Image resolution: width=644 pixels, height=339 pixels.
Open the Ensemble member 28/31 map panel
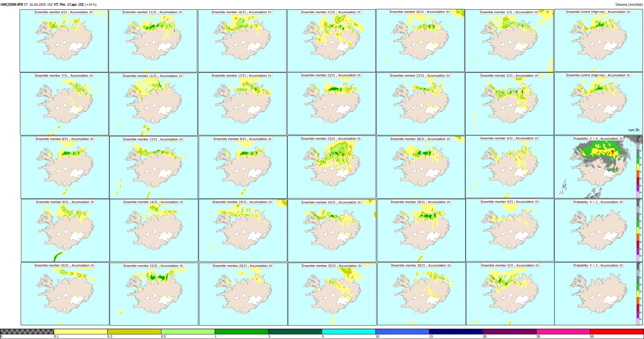tap(421, 167)
